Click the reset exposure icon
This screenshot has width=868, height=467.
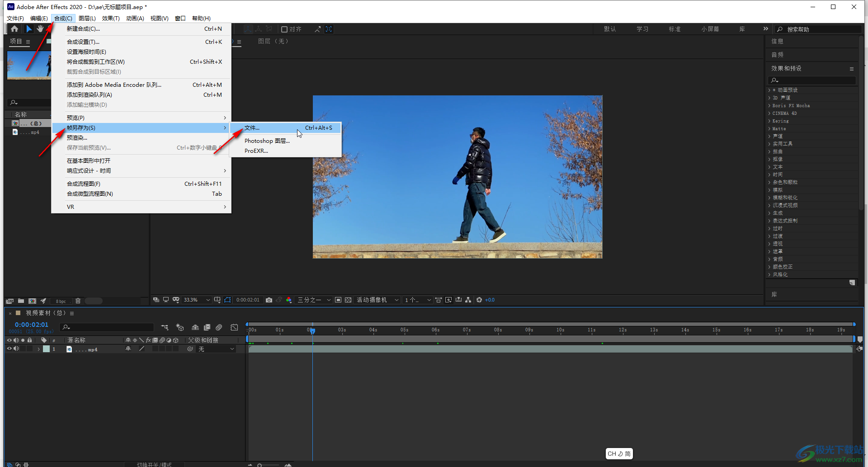[x=479, y=300]
